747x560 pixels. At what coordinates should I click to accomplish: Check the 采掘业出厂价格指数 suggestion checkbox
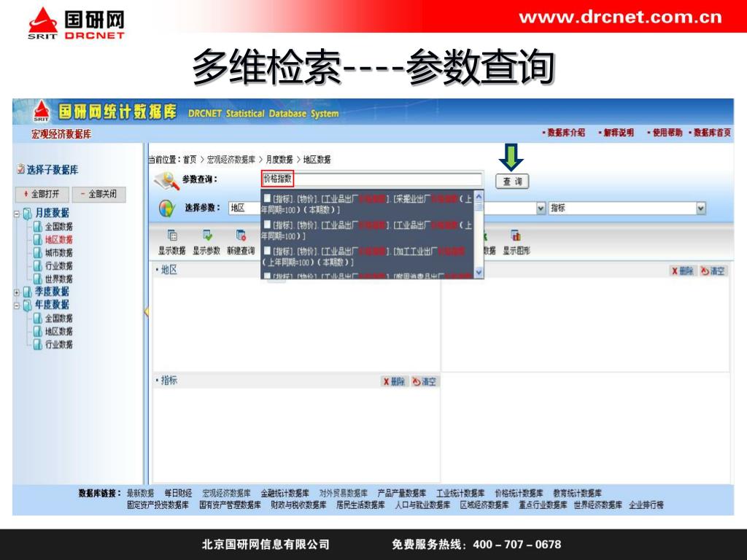pos(267,198)
